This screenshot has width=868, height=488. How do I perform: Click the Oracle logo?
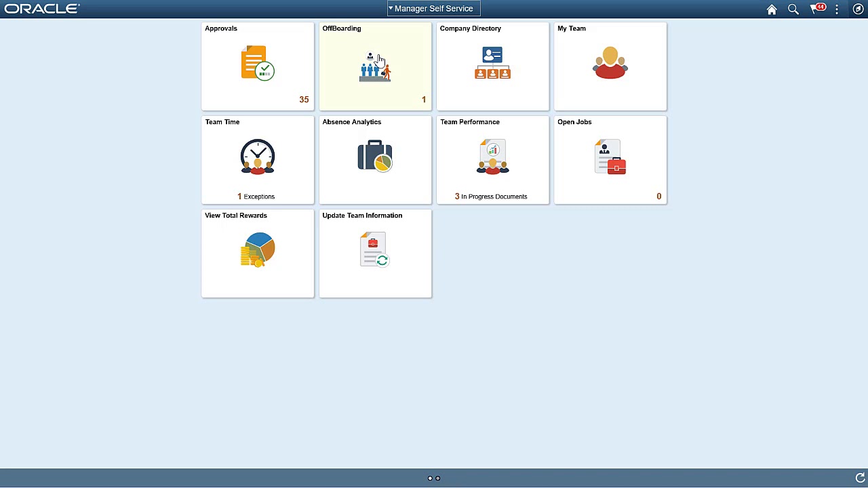[41, 9]
